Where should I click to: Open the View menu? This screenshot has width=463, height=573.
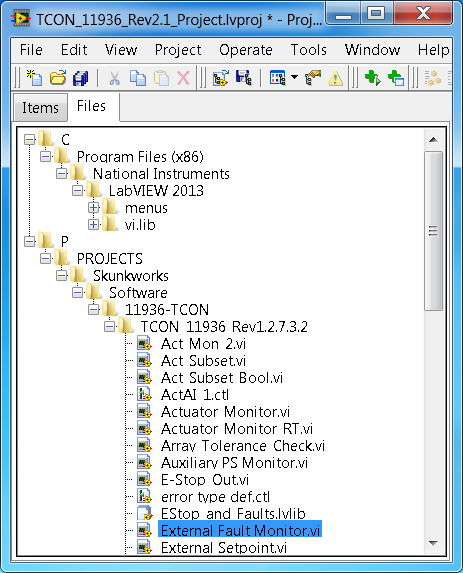point(121,50)
